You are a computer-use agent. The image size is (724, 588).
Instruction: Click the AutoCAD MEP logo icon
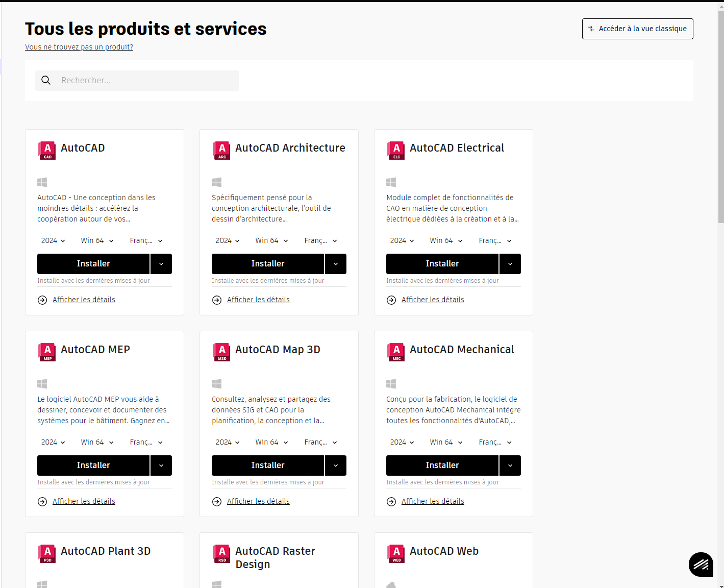47,352
